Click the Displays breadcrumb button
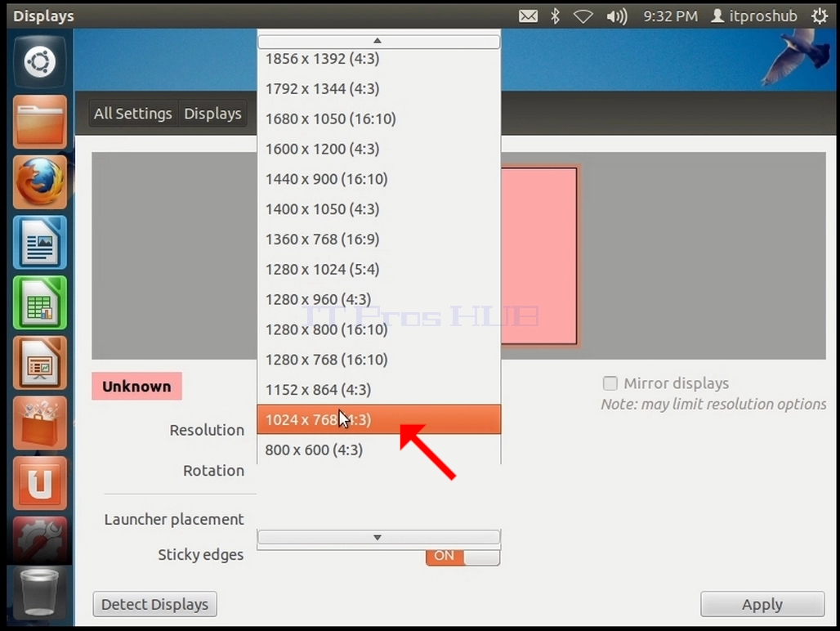This screenshot has width=840, height=631. [x=212, y=114]
